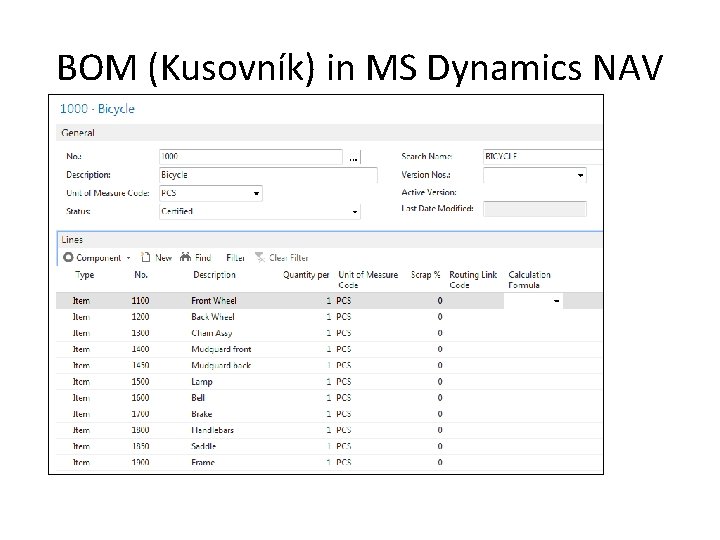Click item number 1800 cell
The height and width of the screenshot is (540, 720).
[x=140, y=430]
